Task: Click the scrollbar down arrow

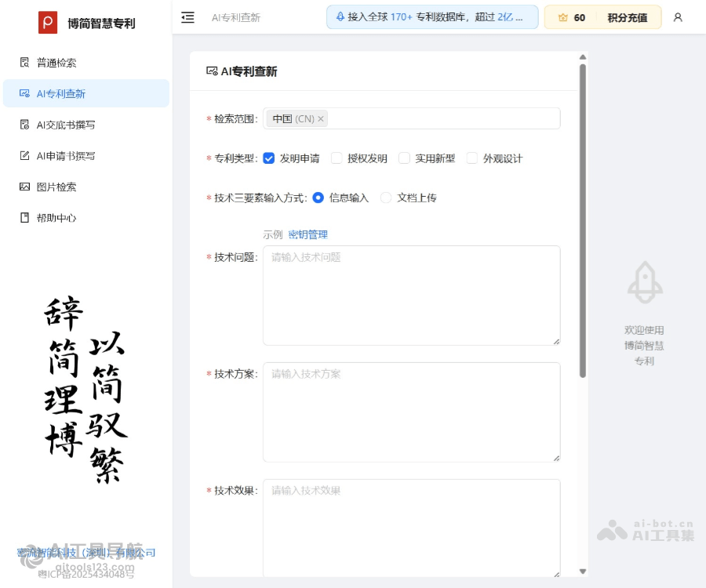Action: (583, 572)
